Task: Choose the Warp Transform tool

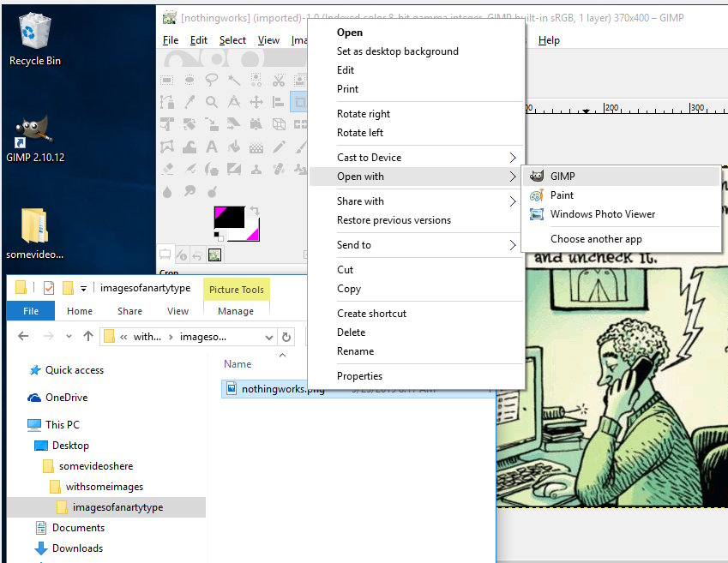Action: (x=190, y=147)
